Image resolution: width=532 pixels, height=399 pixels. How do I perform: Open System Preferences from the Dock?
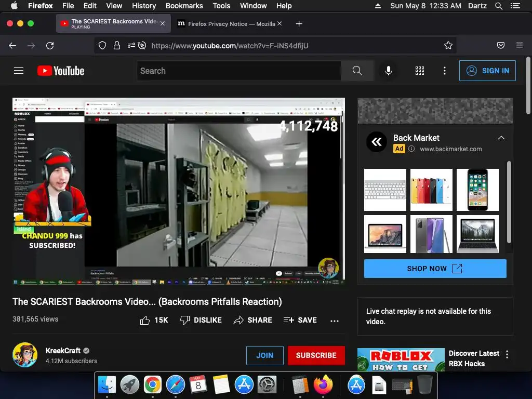click(x=267, y=385)
